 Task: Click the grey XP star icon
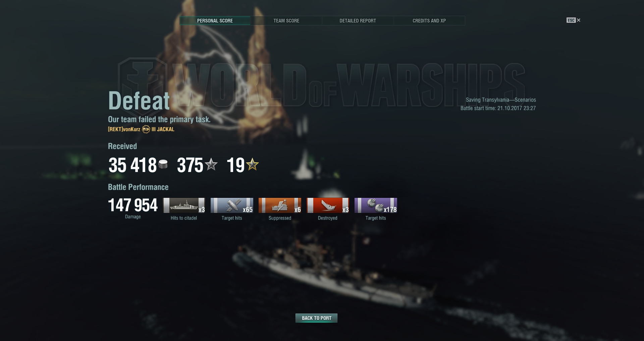(x=211, y=164)
